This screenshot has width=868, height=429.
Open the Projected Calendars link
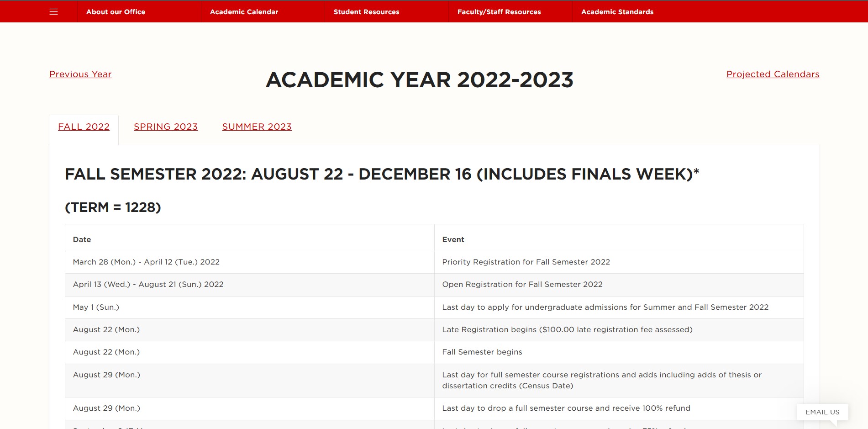coord(773,74)
